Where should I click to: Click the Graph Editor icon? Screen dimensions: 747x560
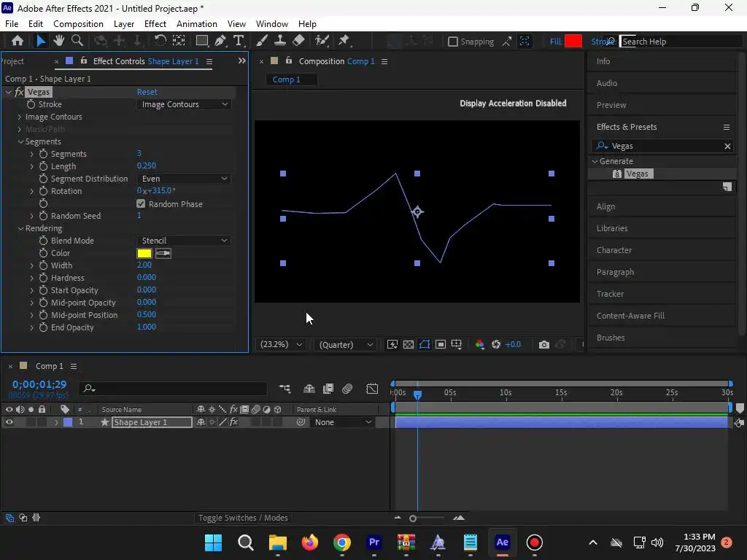[x=372, y=389]
